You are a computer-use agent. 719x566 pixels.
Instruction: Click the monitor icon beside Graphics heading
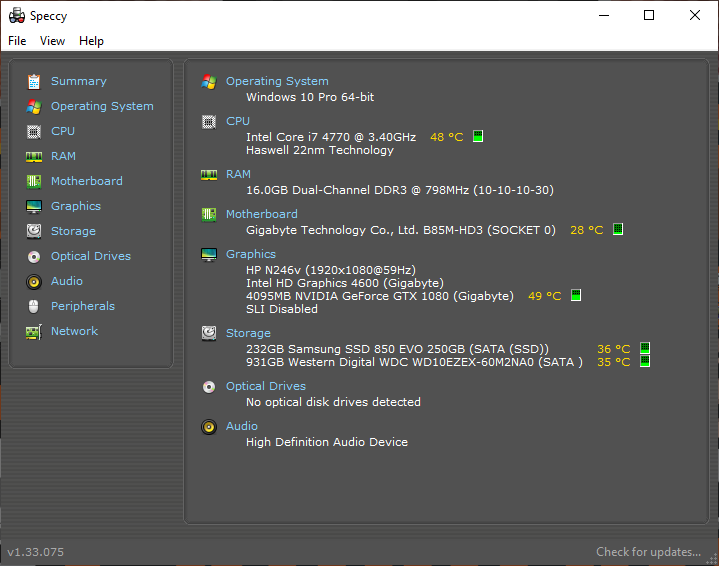209,255
